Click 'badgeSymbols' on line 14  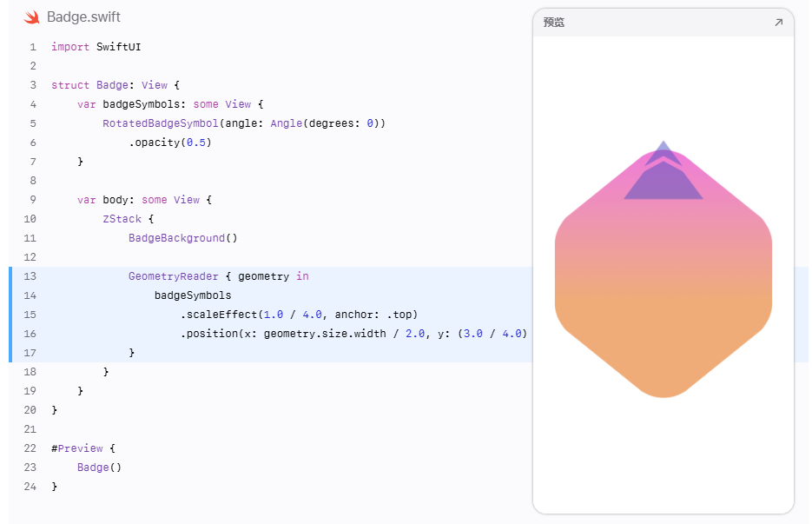coord(193,295)
